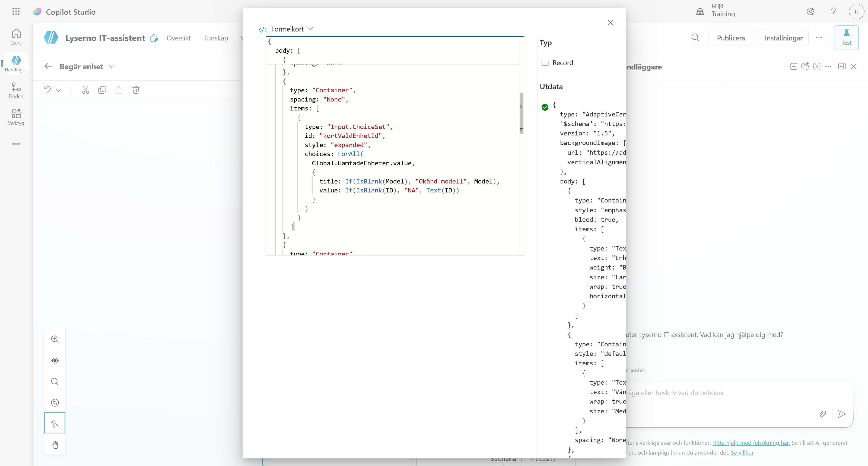Open the undo options dropdown arrow
Screen dimensions: 868x466
59,90
